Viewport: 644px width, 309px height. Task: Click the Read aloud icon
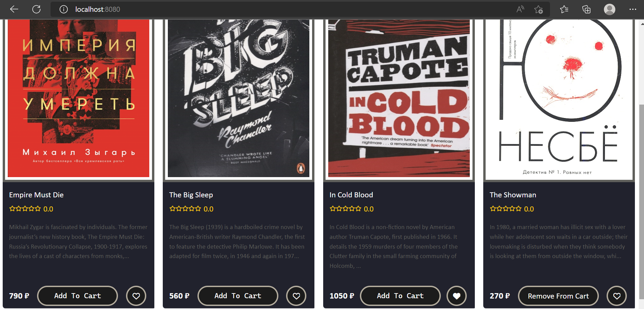(x=520, y=9)
